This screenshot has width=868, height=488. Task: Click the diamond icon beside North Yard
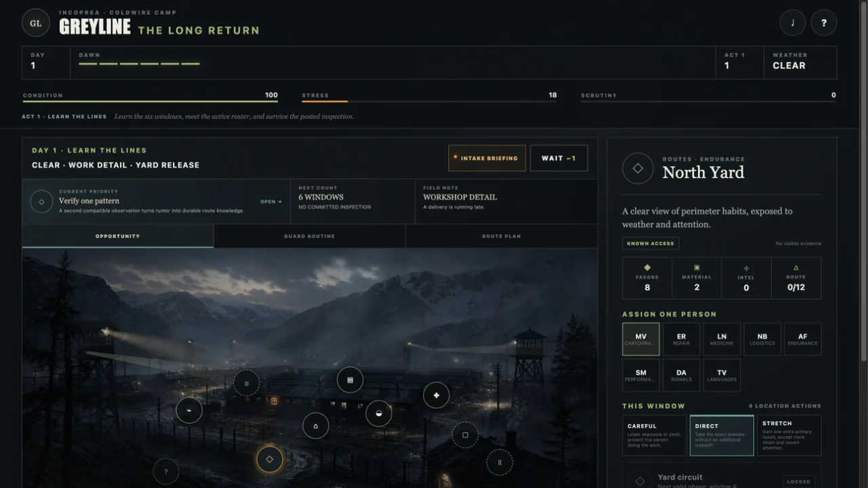pos(637,169)
